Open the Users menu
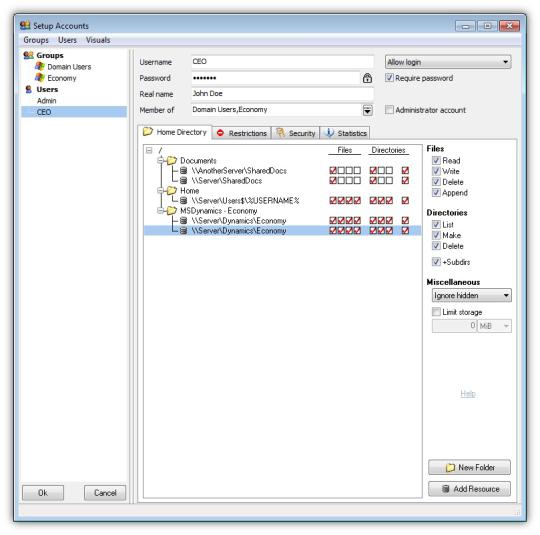540x535 pixels. 67,40
